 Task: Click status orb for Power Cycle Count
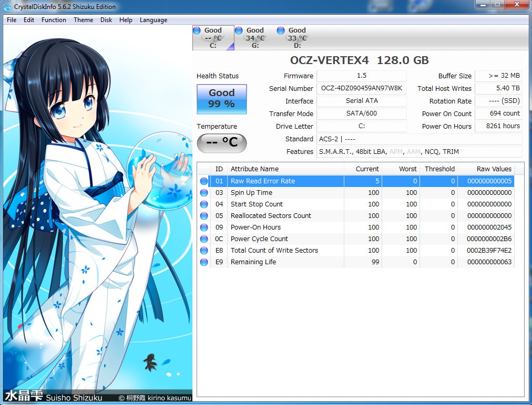point(204,239)
